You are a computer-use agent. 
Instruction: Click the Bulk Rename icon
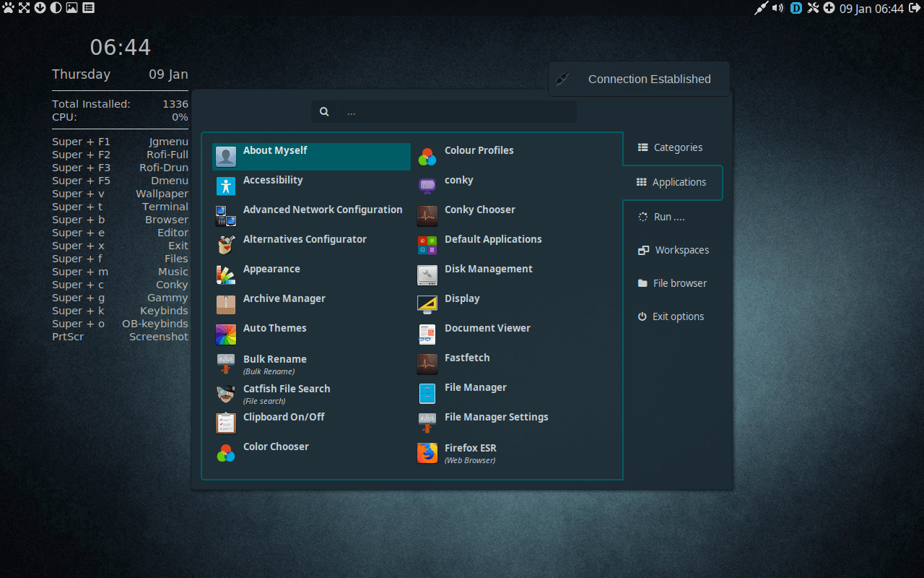click(226, 364)
